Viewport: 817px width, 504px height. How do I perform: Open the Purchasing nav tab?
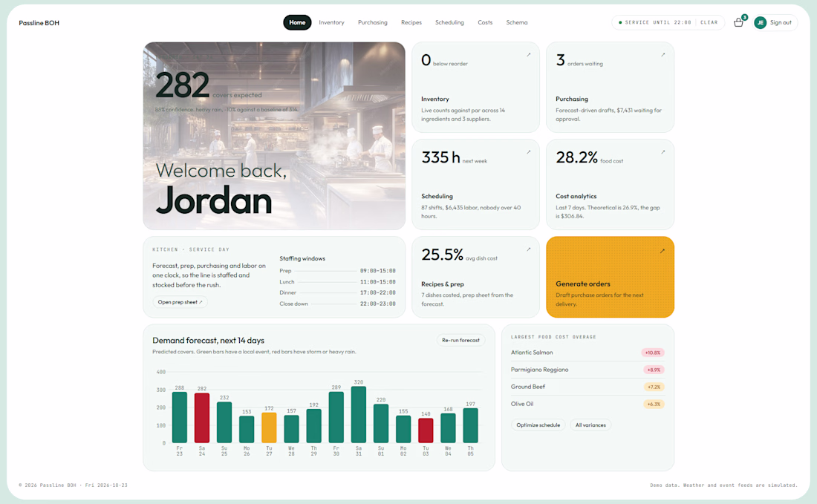coord(373,22)
